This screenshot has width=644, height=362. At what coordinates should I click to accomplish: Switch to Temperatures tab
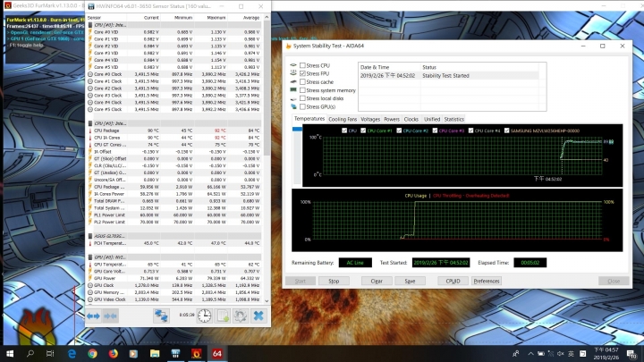pos(309,119)
